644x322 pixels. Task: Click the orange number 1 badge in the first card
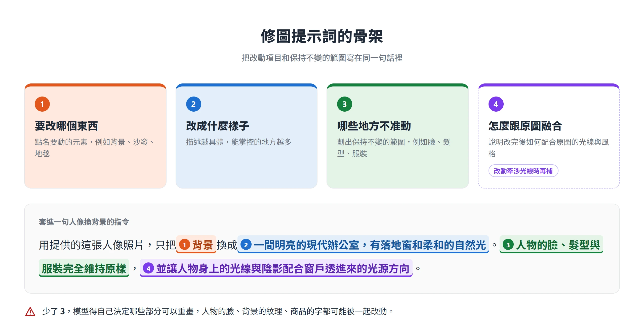click(x=42, y=104)
